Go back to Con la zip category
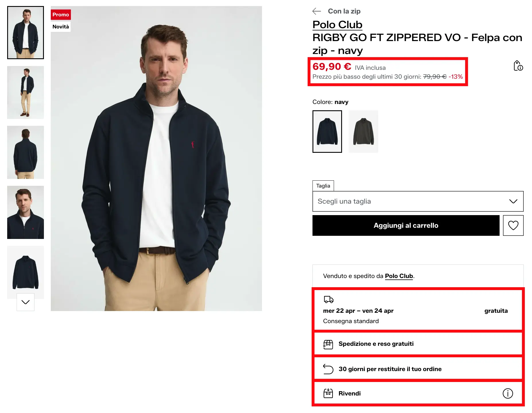The image size is (532, 413). coord(344,11)
